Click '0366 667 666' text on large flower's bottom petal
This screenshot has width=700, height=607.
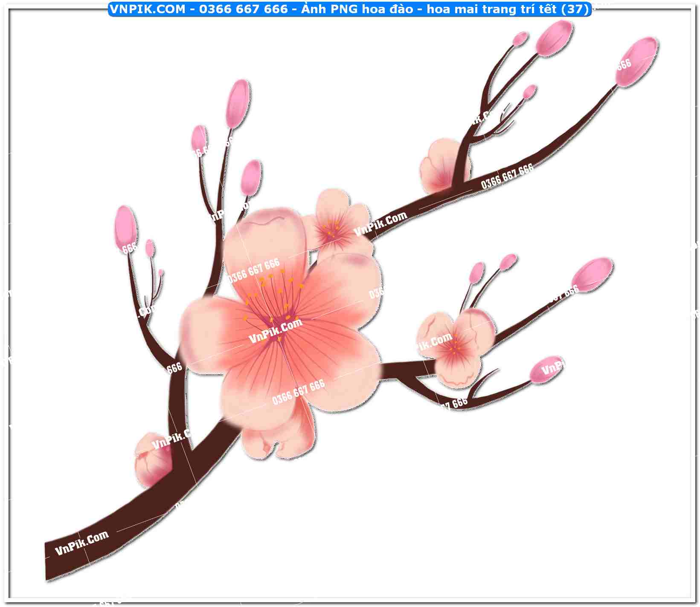tap(298, 391)
